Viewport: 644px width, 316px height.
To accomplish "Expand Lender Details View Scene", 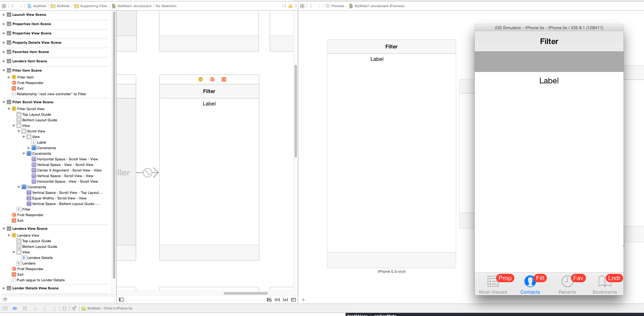I will point(4,288).
